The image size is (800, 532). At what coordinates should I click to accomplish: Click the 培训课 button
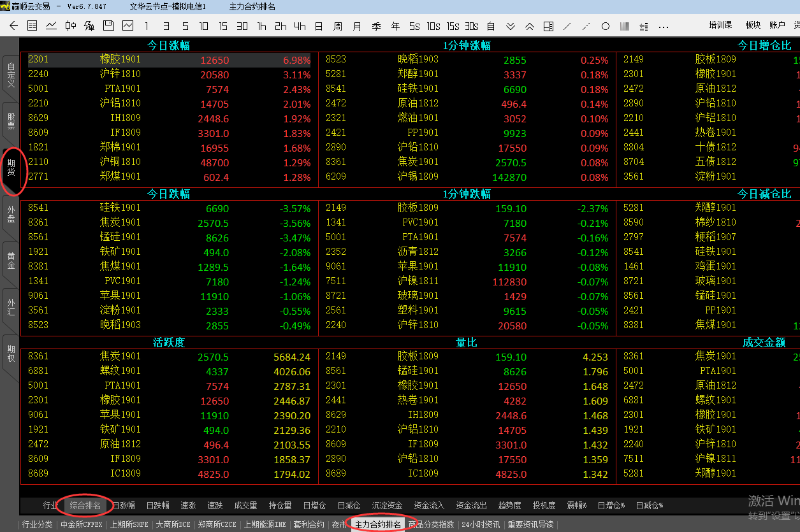[x=722, y=25]
